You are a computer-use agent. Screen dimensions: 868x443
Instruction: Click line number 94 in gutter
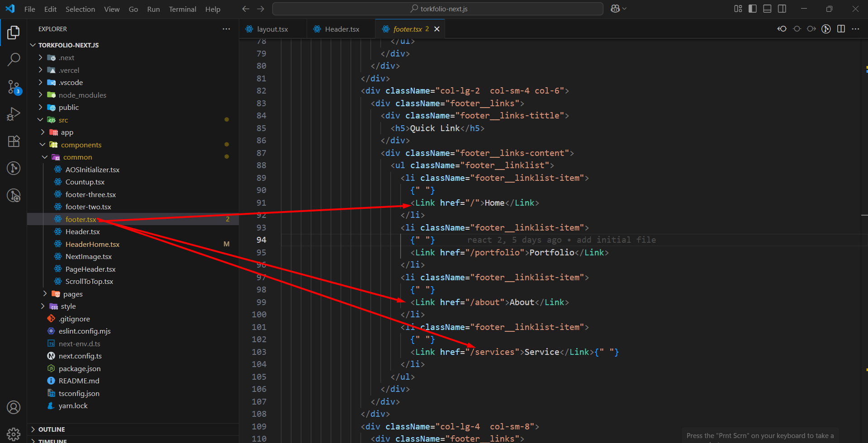(x=261, y=240)
